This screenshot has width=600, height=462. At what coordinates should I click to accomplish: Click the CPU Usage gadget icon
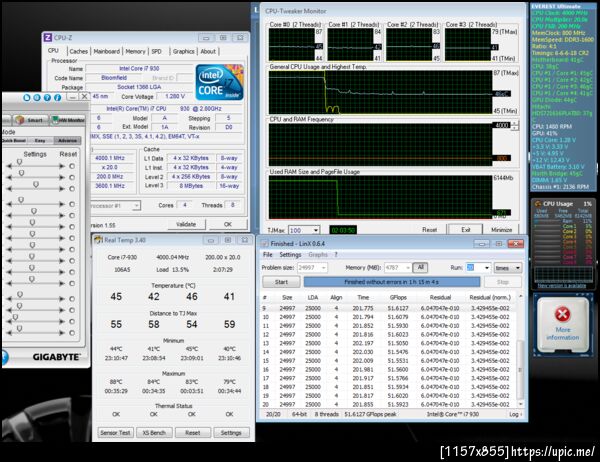tap(538, 204)
